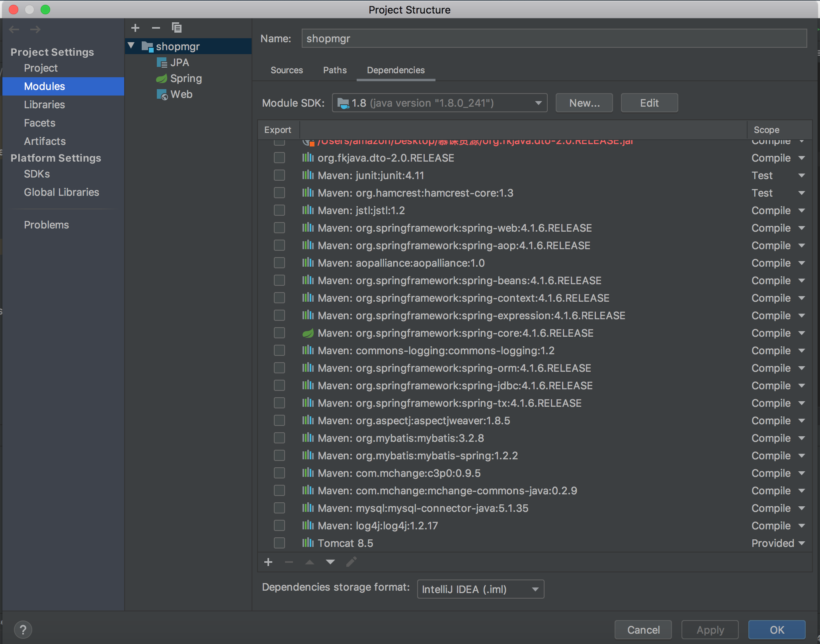Click the OK button
Image resolution: width=820 pixels, height=644 pixels.
(x=777, y=630)
